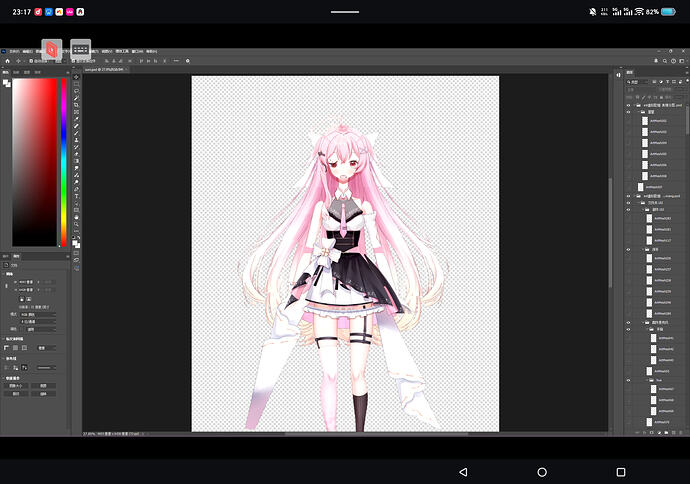Select the Hand tool
The height and width of the screenshot is (484, 690).
77,217
